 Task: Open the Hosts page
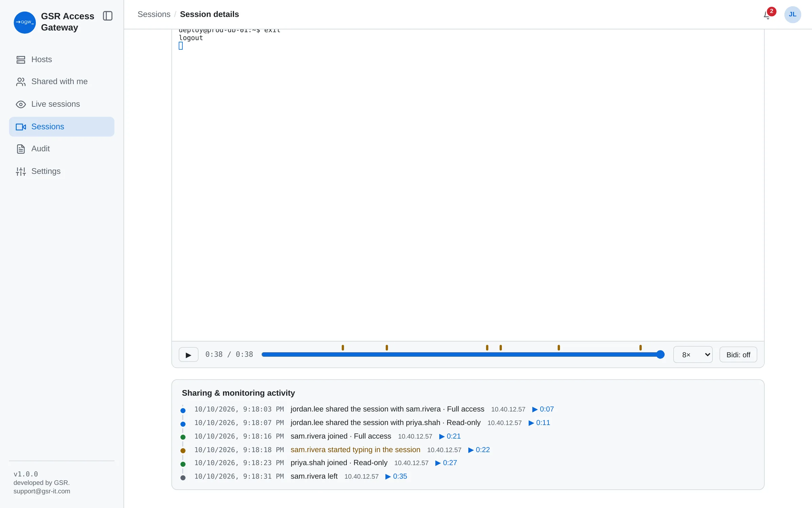[62, 60]
